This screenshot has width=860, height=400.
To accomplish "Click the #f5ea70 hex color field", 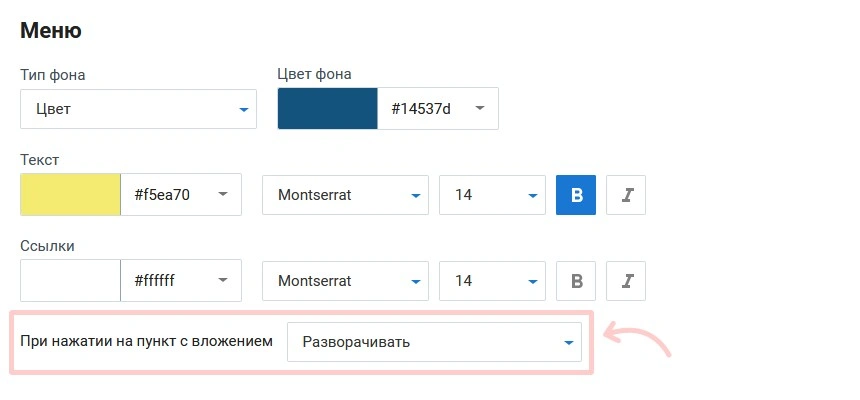I will 163,195.
